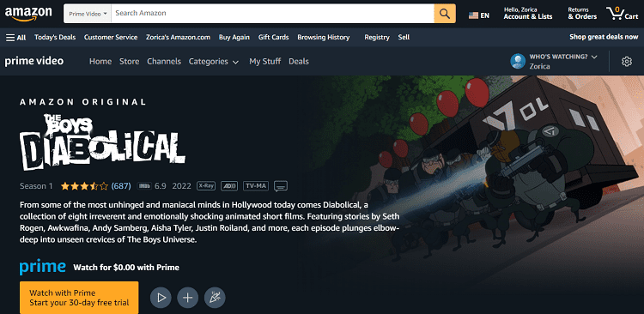The image size is (644, 314).
Task: Open the Channels tab
Action: [x=164, y=62]
